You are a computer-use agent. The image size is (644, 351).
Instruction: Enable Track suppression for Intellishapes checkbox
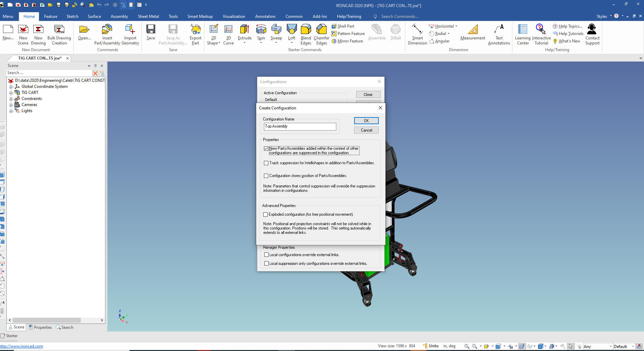(x=266, y=163)
